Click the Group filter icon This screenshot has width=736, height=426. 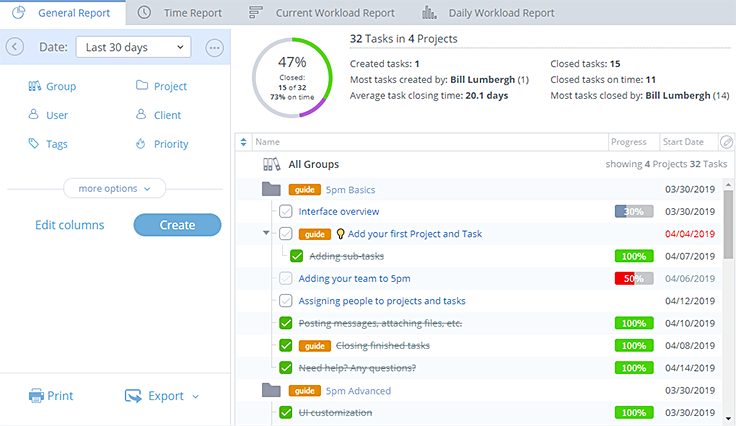(x=35, y=87)
